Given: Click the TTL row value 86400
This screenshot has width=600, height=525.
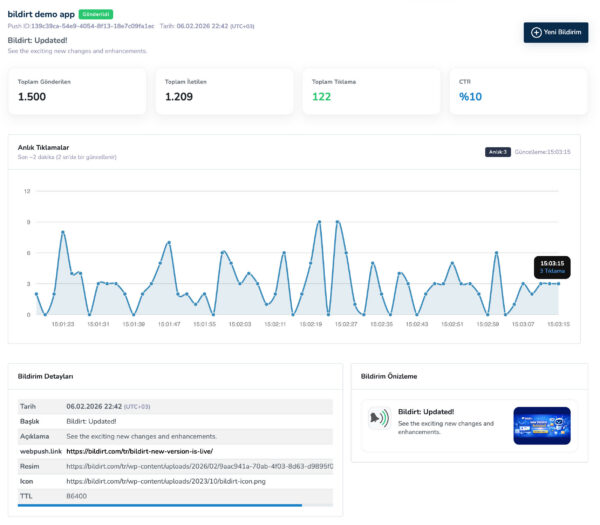Looking at the screenshot, I should 79,495.
